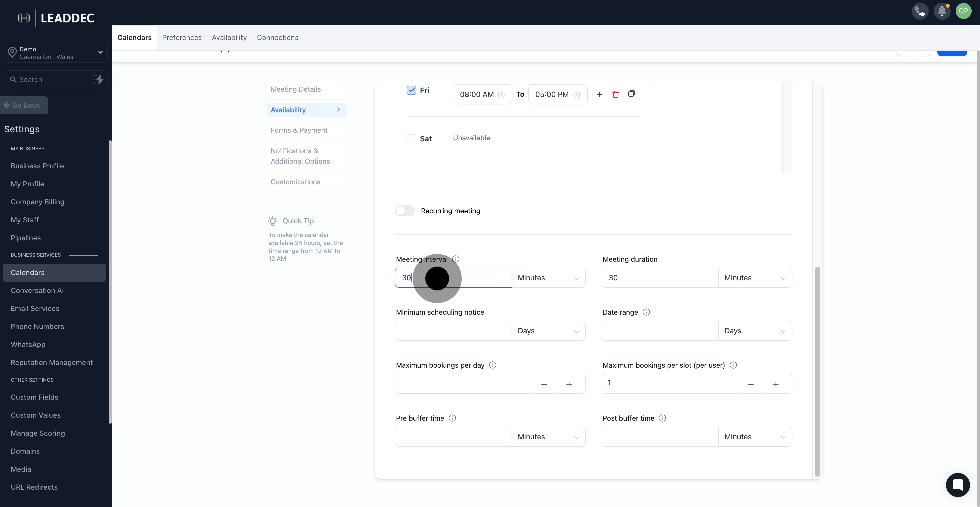980x507 pixels.
Task: Open Notifications & Additional Options section
Action: [x=307, y=156]
